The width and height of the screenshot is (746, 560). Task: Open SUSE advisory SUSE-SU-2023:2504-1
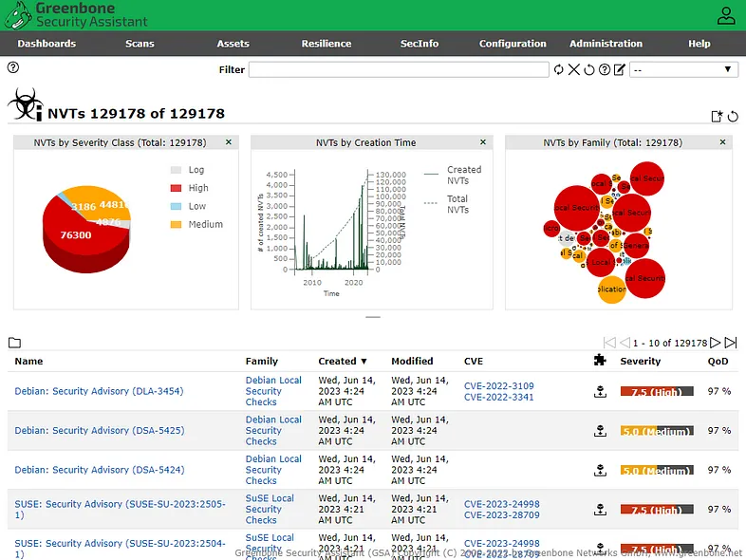120,549
